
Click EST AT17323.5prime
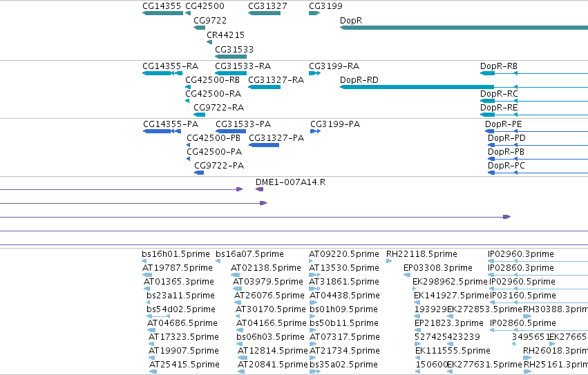click(151, 345)
